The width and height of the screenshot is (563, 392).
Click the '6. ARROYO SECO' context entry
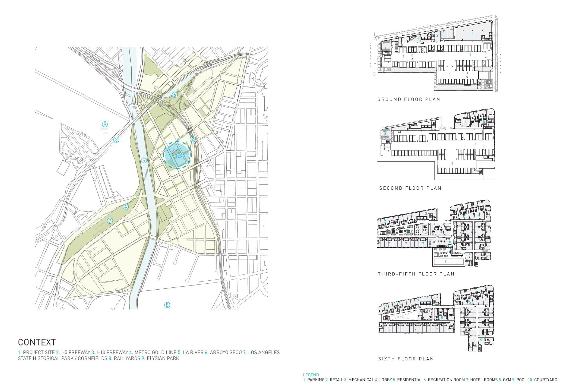223,352
